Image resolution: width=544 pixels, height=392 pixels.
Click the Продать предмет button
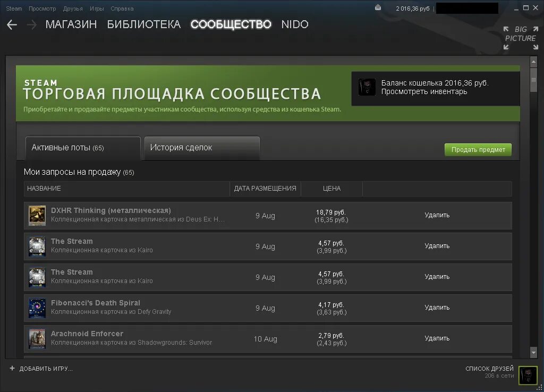click(478, 149)
